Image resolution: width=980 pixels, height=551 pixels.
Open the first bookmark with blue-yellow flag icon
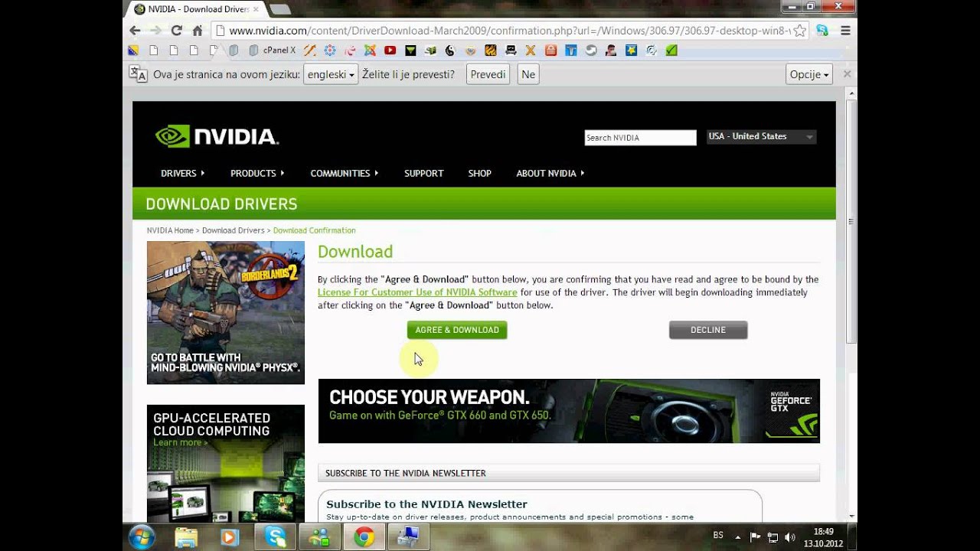(x=133, y=51)
